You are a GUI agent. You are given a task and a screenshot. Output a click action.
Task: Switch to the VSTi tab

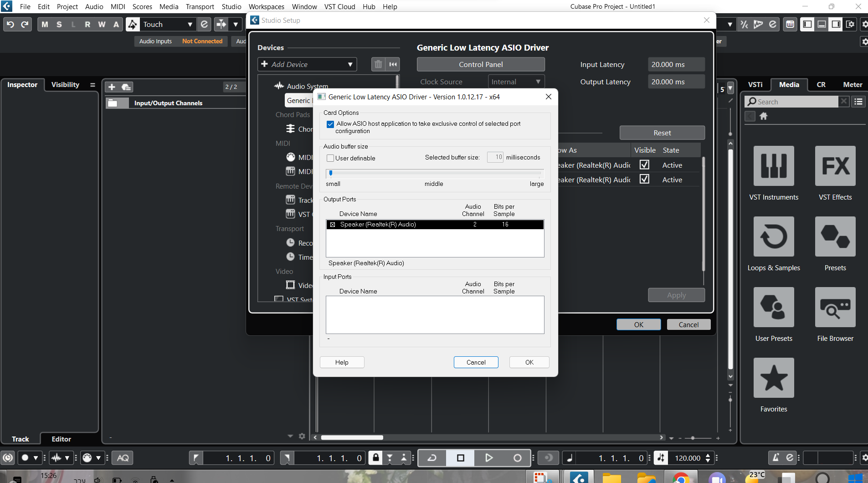coord(755,85)
